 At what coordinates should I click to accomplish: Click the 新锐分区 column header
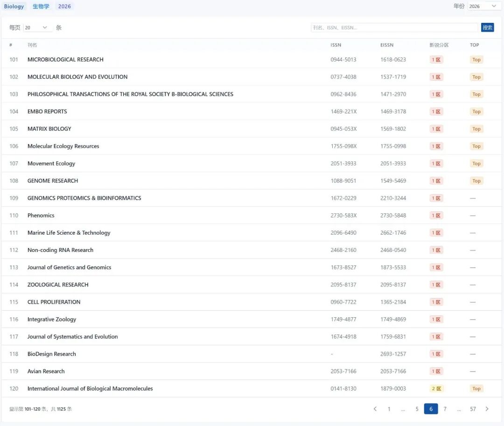439,45
